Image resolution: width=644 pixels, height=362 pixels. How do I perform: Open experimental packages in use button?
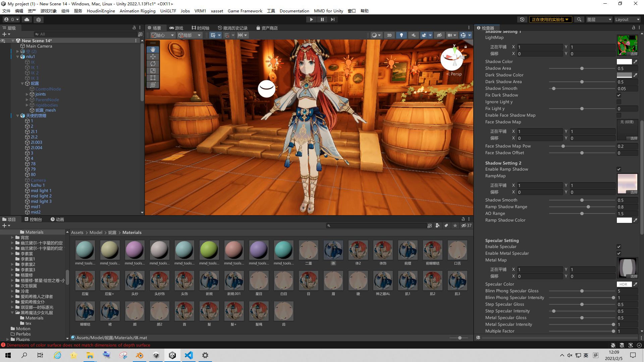pyautogui.click(x=550, y=19)
